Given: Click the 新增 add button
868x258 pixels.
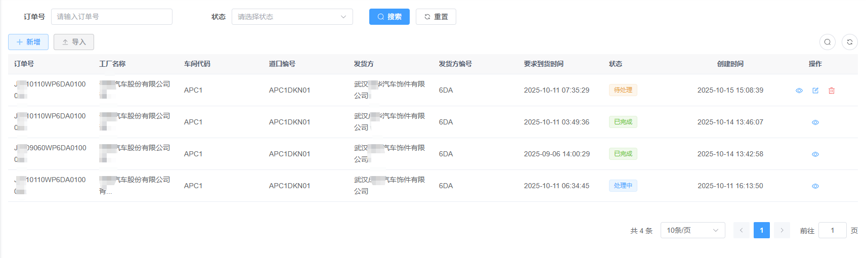Looking at the screenshot, I should pyautogui.click(x=28, y=42).
